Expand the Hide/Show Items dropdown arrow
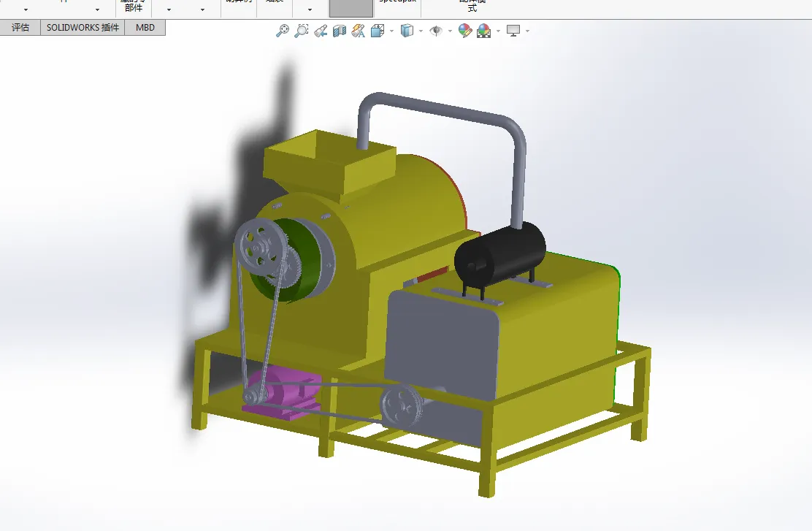 coord(450,31)
